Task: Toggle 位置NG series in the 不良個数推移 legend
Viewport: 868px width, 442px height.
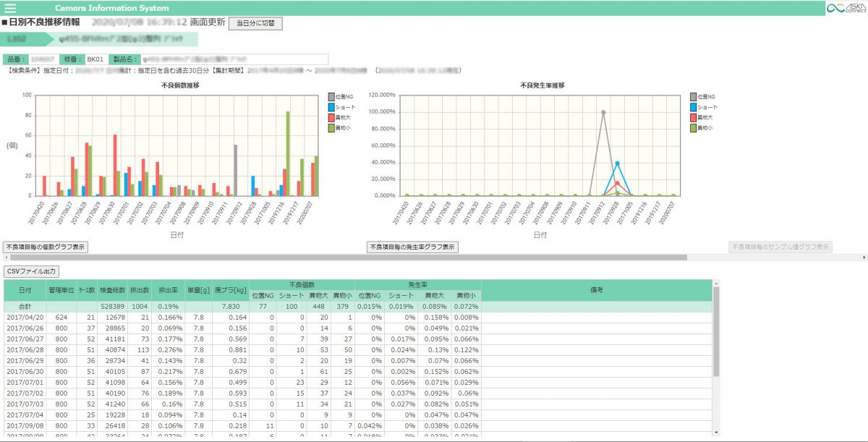Action: click(342, 96)
